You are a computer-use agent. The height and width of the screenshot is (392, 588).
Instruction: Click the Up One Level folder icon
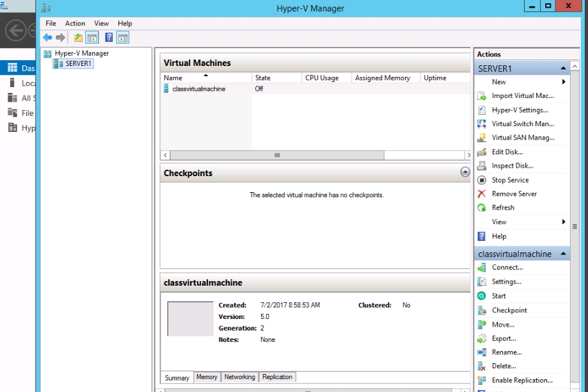(x=78, y=38)
